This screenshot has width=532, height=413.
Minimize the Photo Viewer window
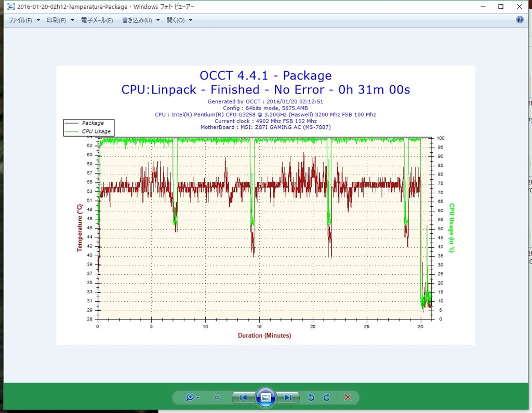coord(483,6)
